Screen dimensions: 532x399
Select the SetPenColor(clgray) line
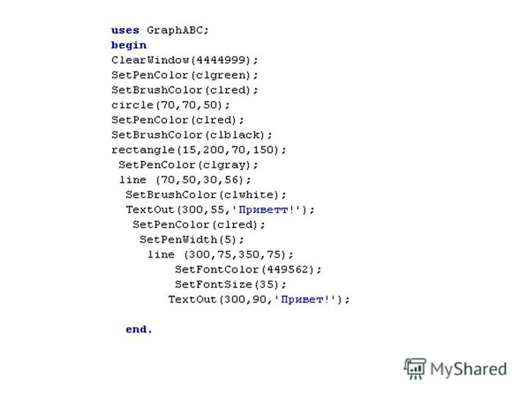[188, 164]
